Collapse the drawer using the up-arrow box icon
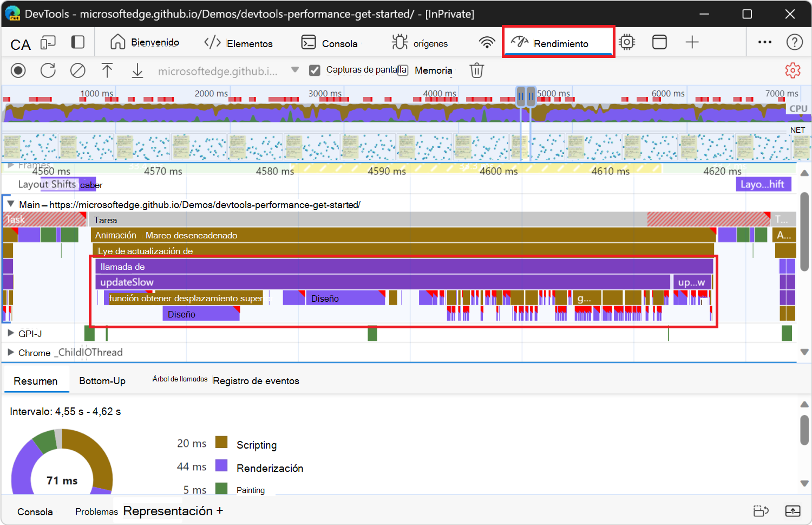Screen dimensions: 812x525 (793, 511)
